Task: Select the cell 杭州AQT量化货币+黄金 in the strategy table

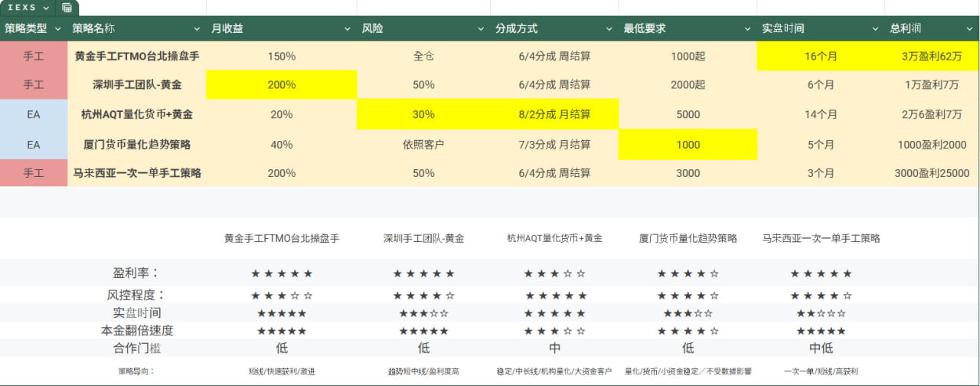Action: (137, 115)
